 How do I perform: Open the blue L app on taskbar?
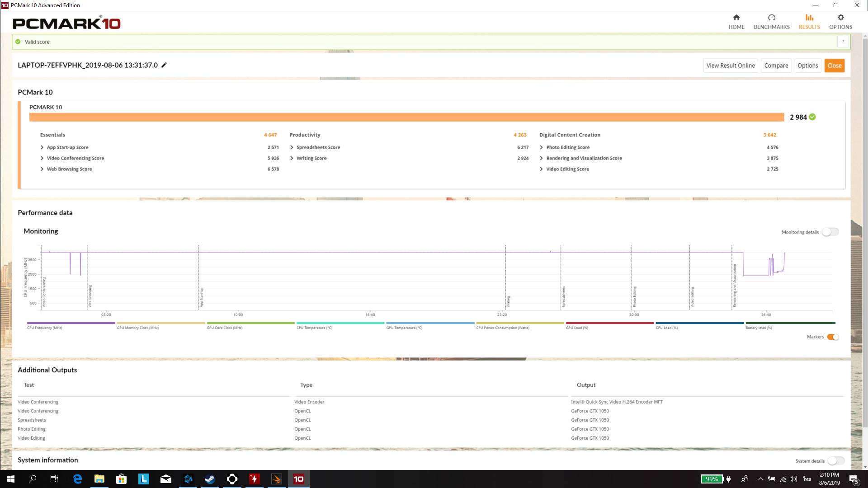[144, 479]
